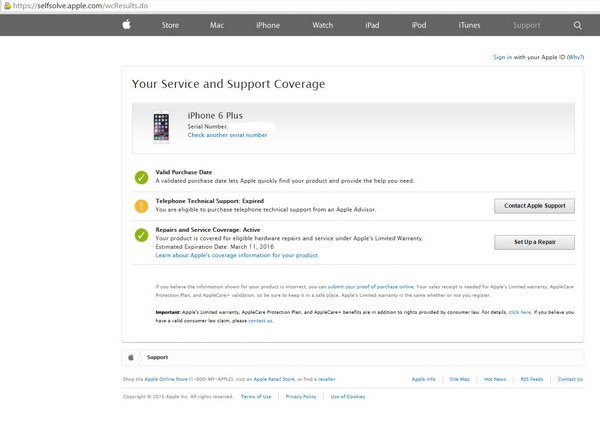Click the orange warning icon for Telephone Support
Screen dimensions: 600x440
(142, 206)
